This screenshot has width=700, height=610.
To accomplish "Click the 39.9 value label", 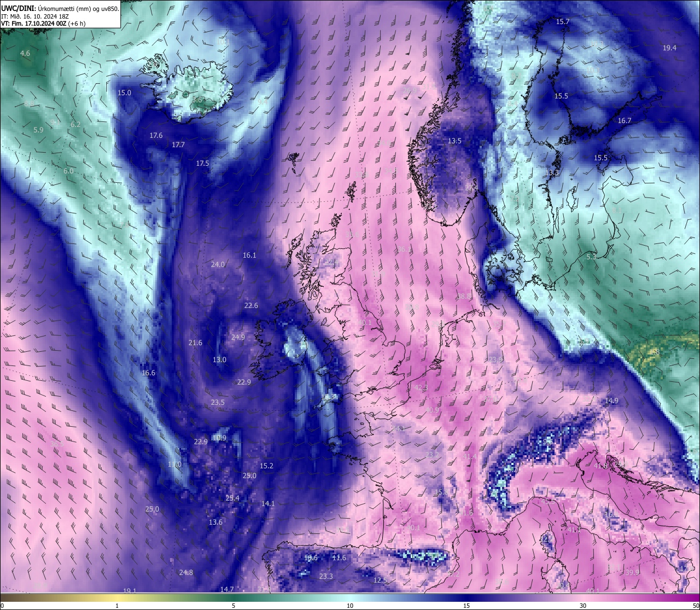I will (632, 572).
